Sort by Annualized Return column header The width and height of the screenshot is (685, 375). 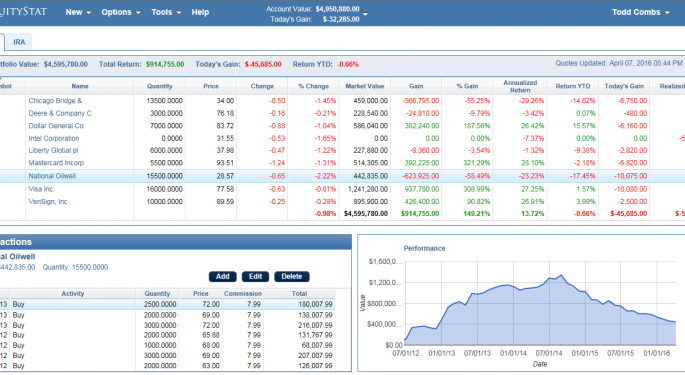(520, 86)
